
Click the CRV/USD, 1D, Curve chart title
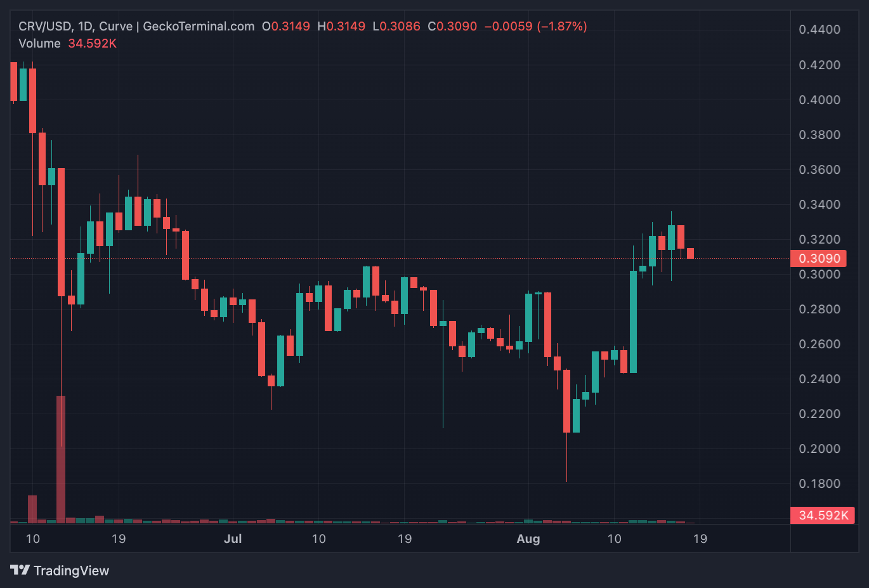pyautogui.click(x=75, y=26)
